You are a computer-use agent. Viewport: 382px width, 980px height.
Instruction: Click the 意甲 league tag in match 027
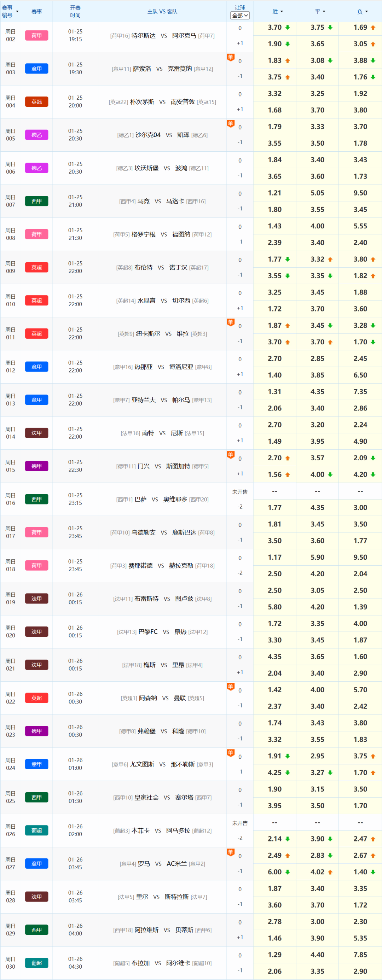pyautogui.click(x=36, y=864)
